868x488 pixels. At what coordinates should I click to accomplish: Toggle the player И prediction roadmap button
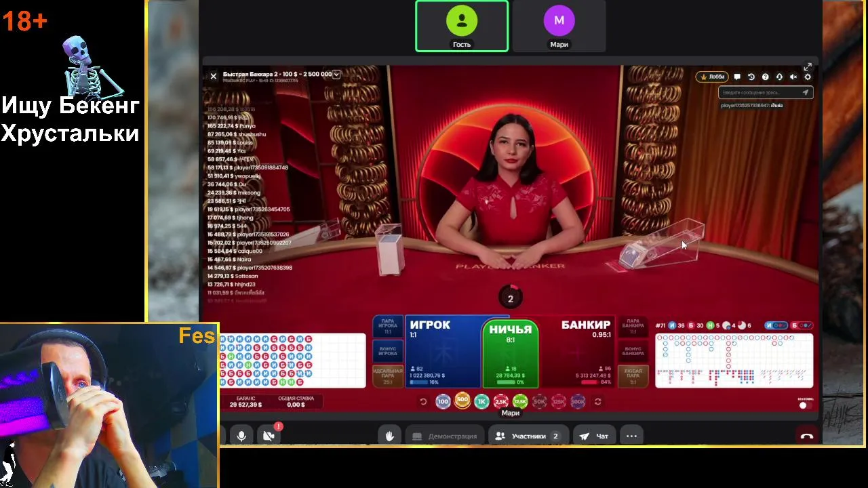pyautogui.click(x=776, y=325)
